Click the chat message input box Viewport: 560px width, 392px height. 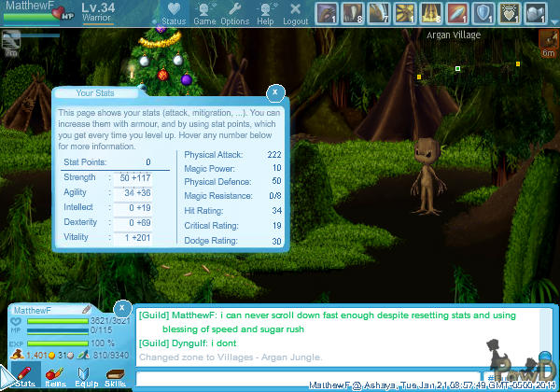(x=308, y=378)
